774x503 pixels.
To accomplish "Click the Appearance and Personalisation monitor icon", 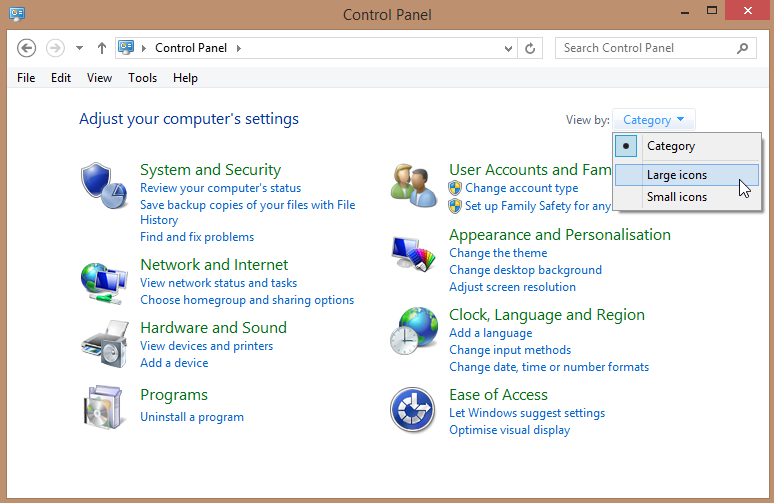I will 414,254.
